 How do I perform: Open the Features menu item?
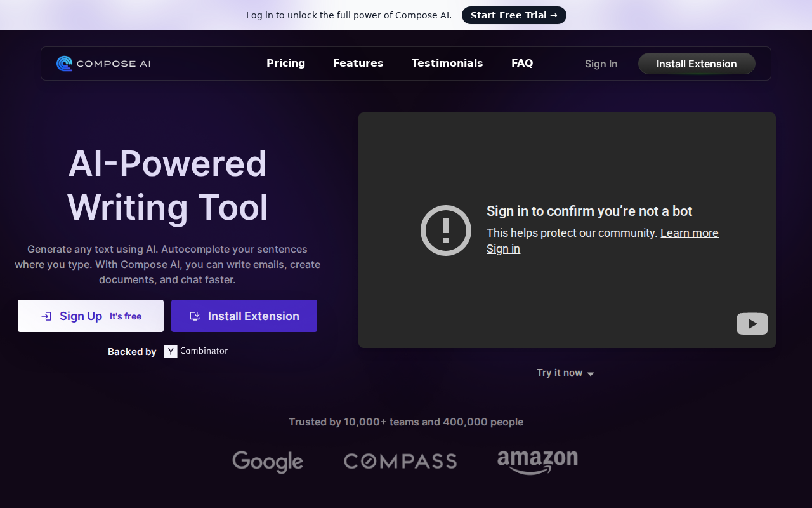click(358, 63)
